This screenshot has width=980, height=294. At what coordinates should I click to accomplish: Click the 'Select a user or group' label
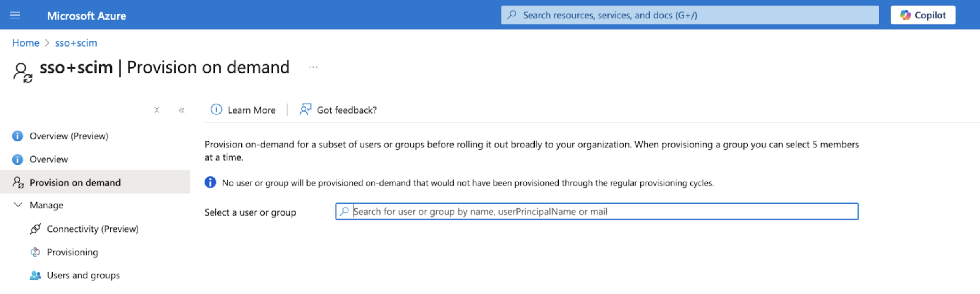coord(250,212)
